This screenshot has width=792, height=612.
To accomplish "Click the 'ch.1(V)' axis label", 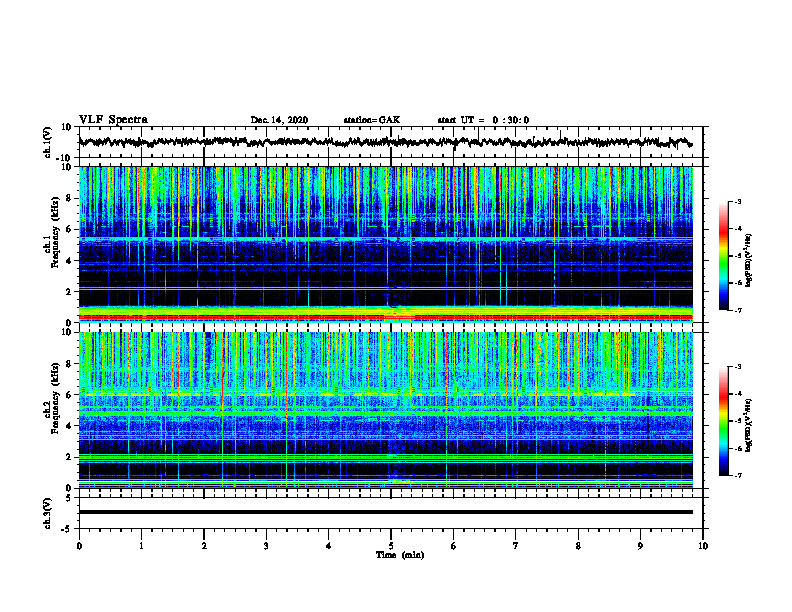I will coord(48,142).
